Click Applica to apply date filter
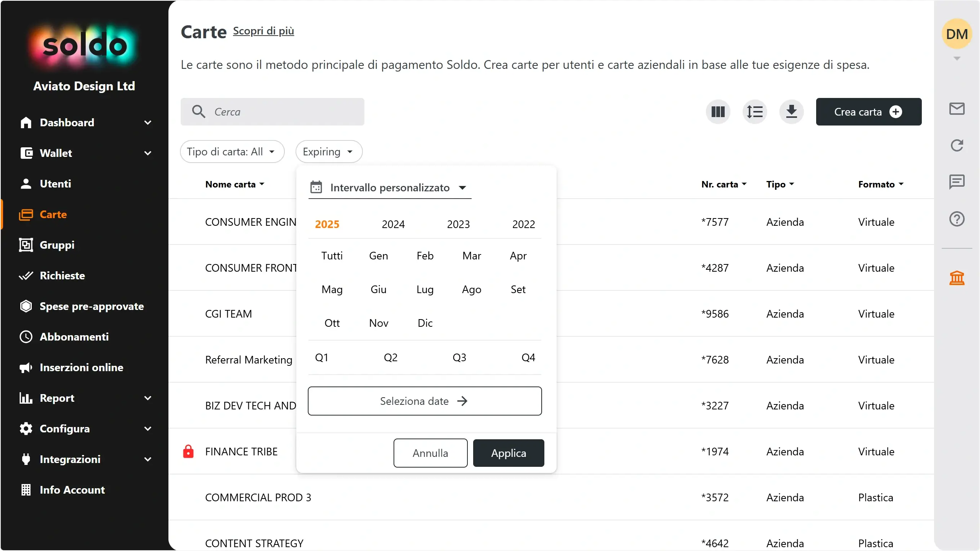This screenshot has height=551, width=980. (508, 453)
